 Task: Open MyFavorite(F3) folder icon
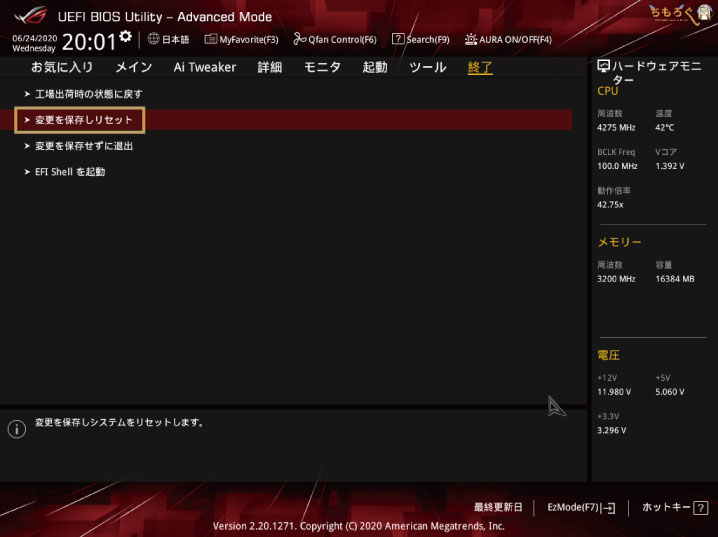[x=211, y=39]
